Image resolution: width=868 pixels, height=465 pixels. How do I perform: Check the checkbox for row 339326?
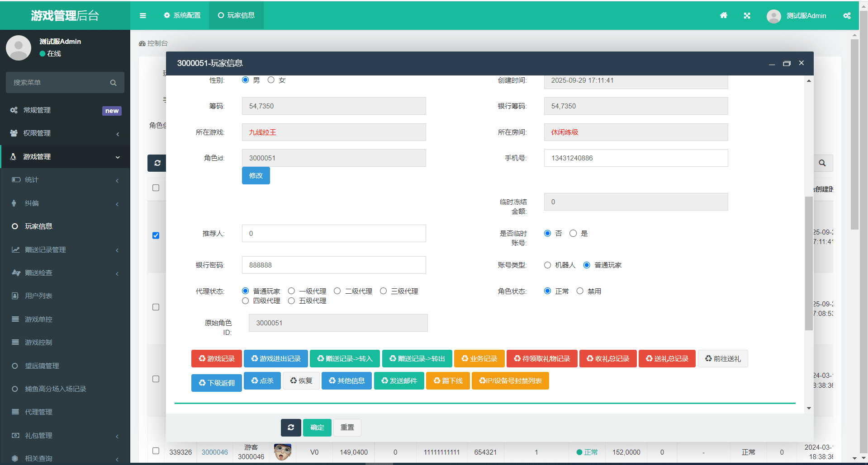[156, 451]
